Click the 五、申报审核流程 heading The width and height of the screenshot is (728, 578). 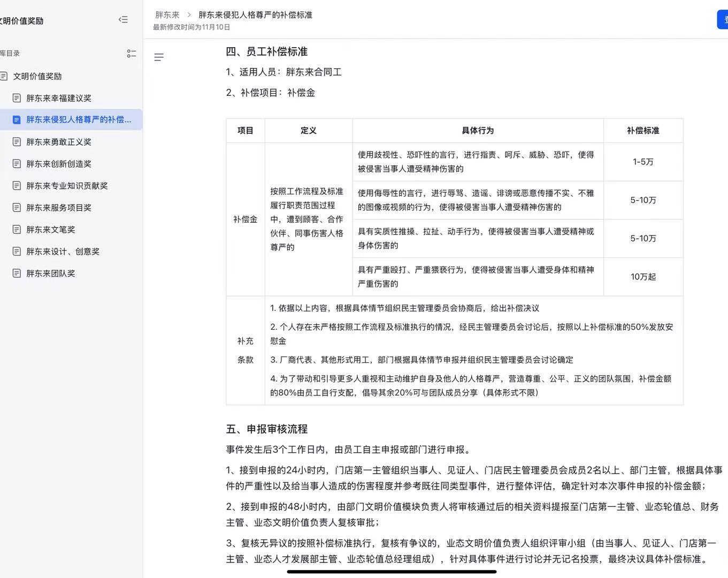tap(266, 429)
